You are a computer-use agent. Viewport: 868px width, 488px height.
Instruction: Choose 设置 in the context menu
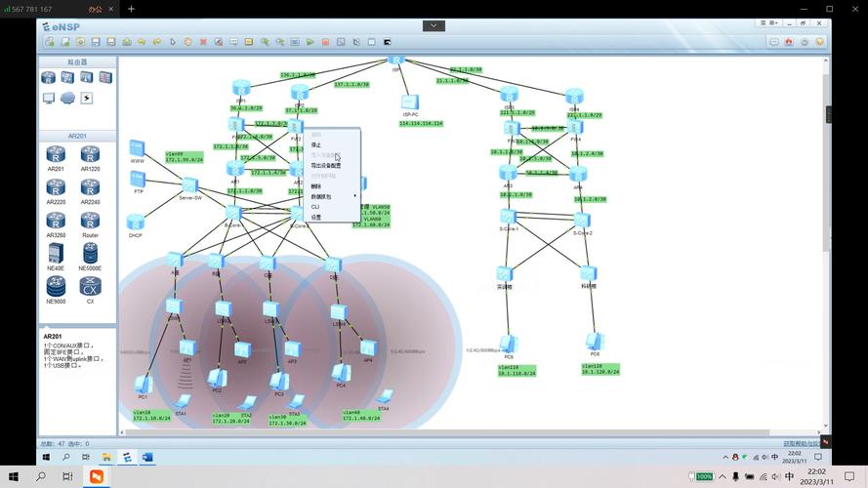(316, 218)
